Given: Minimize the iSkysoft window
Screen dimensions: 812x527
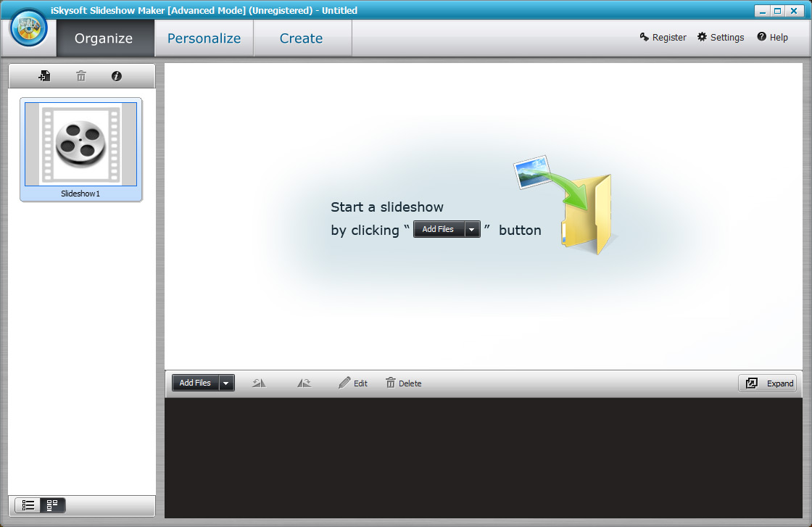Looking at the screenshot, I should 762,11.
